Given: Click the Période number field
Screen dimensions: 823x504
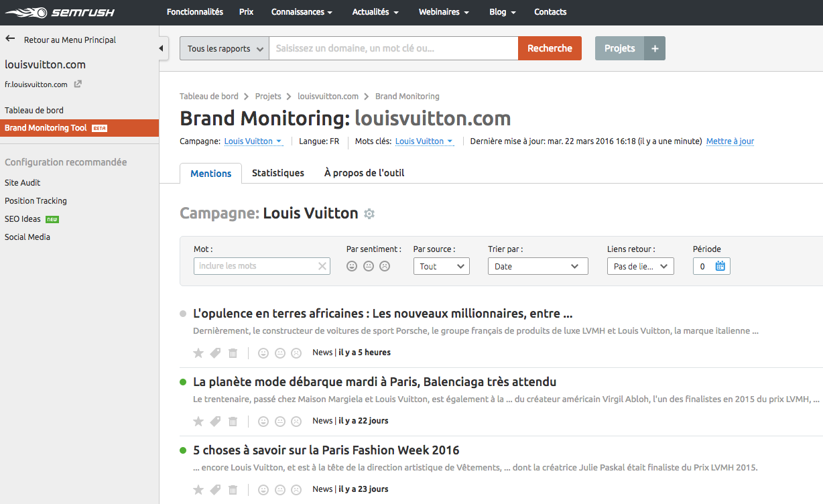Looking at the screenshot, I should [703, 266].
